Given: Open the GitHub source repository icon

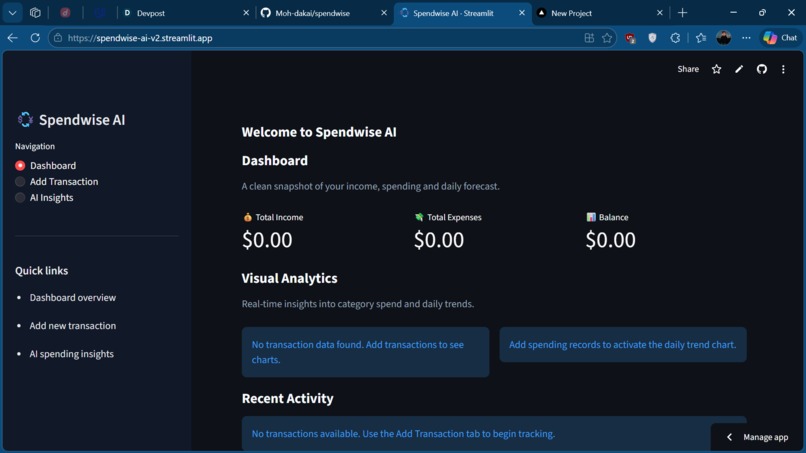Looking at the screenshot, I should [761, 69].
